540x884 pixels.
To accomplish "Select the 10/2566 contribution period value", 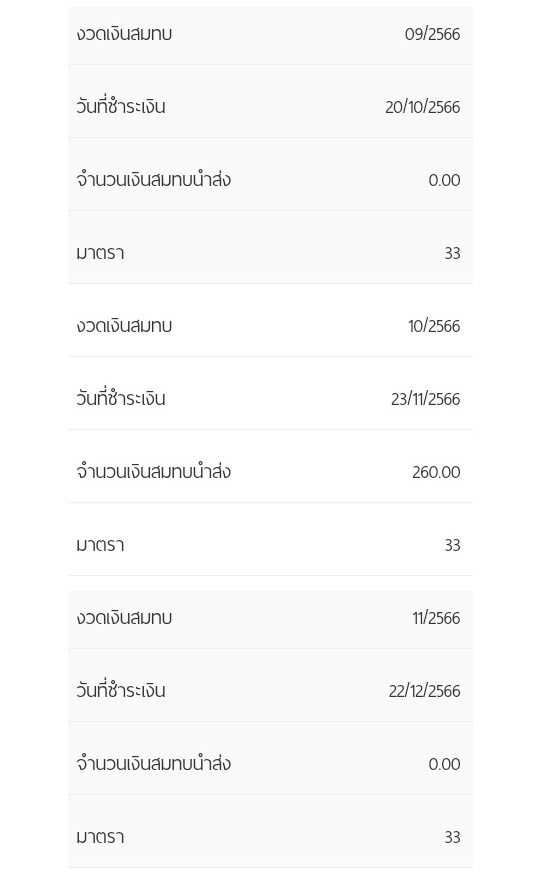I will pos(434,326).
